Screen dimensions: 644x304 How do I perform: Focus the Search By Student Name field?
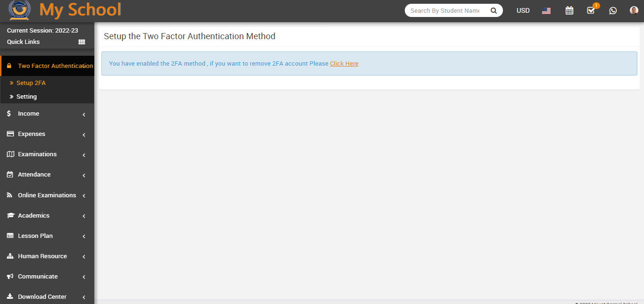click(x=444, y=10)
